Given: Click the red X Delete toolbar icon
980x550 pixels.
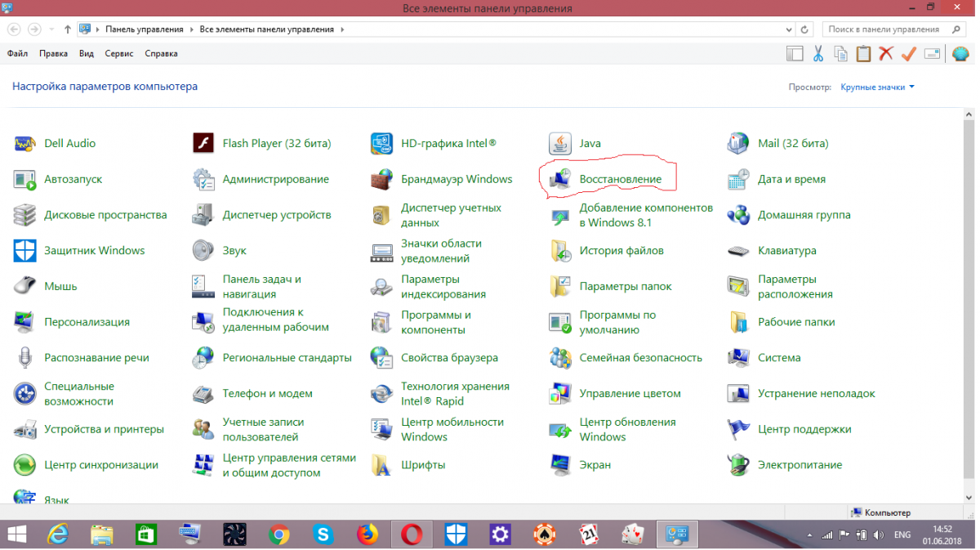Looking at the screenshot, I should [886, 54].
